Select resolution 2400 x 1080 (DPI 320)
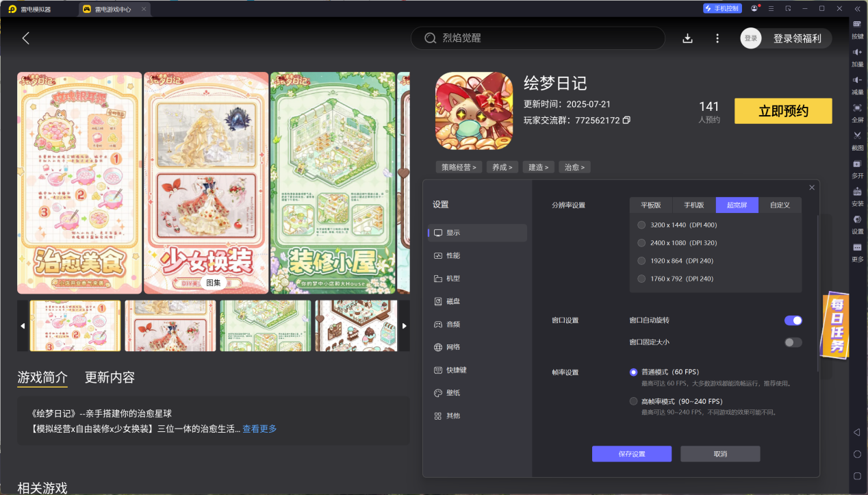The height and width of the screenshot is (495, 868). 641,242
